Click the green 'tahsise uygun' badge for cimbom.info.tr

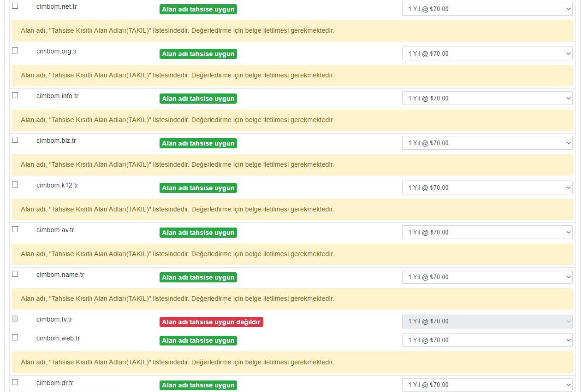click(198, 99)
